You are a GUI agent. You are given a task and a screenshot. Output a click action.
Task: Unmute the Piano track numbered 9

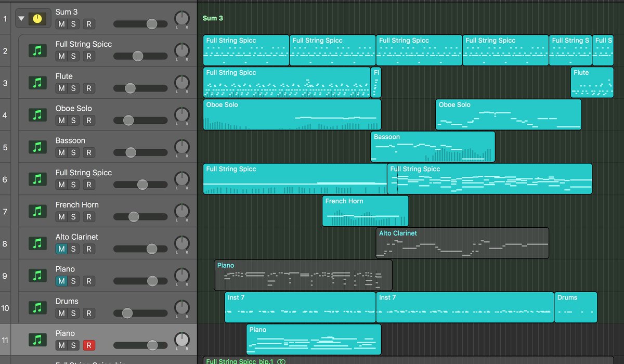(61, 281)
